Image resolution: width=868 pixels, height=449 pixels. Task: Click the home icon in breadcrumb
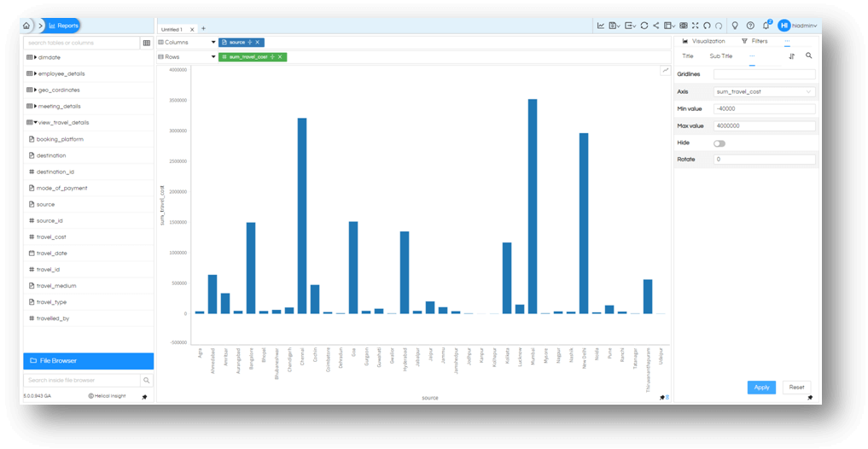tap(26, 26)
